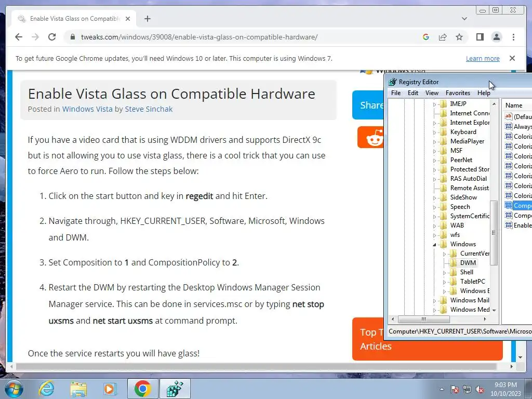Select the DWM registry key
532x399 pixels.
point(468,262)
